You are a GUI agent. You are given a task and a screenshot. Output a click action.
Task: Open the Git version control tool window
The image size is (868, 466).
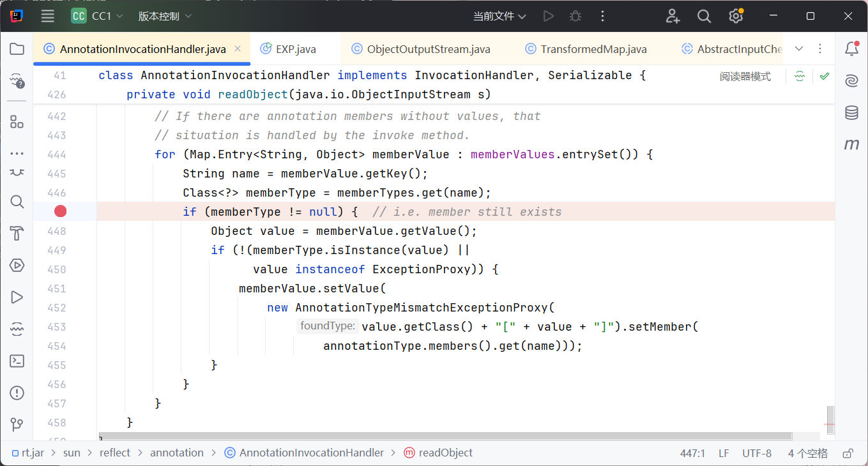point(17,425)
